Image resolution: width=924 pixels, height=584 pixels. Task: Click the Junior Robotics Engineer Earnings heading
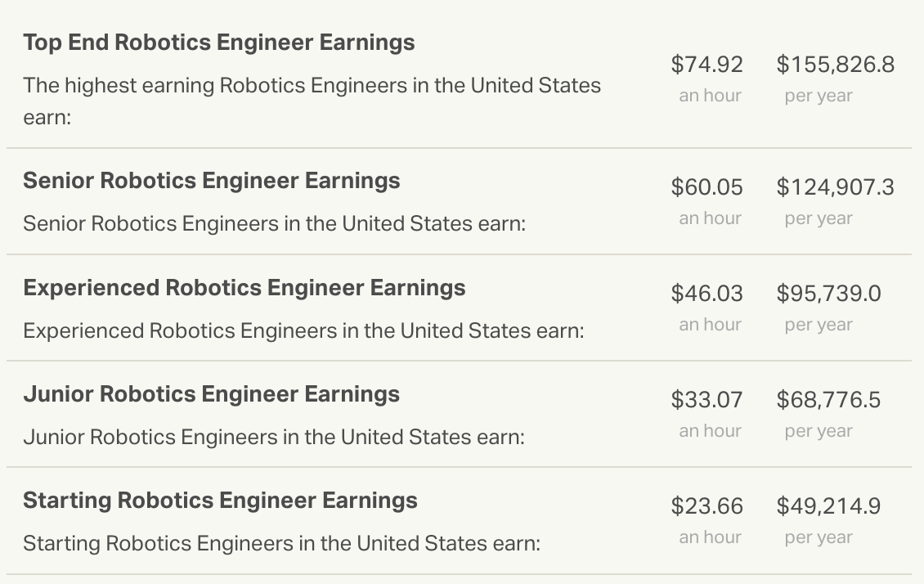tap(211, 394)
